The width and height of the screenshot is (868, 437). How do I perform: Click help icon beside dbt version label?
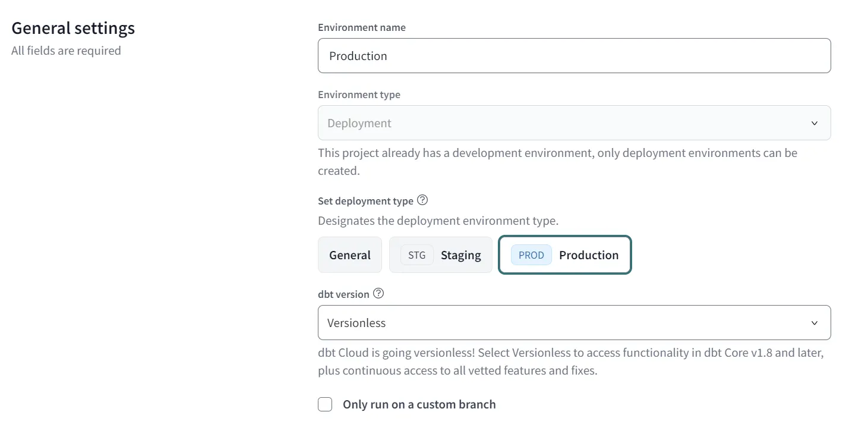point(378,294)
